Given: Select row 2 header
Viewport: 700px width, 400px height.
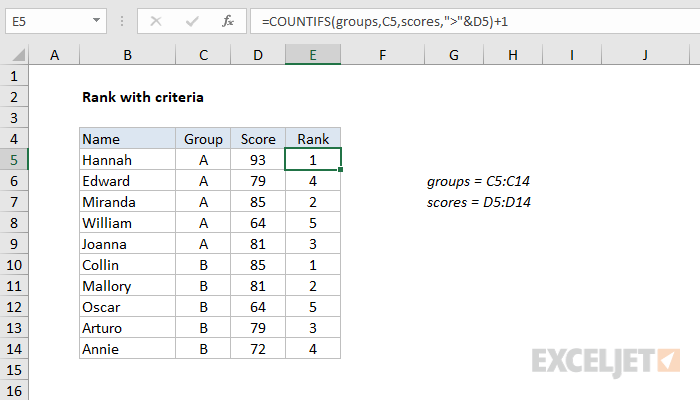Looking at the screenshot, I should [14, 97].
